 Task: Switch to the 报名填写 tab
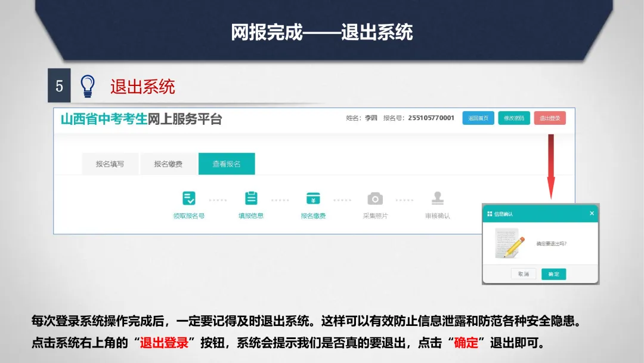[110, 164]
